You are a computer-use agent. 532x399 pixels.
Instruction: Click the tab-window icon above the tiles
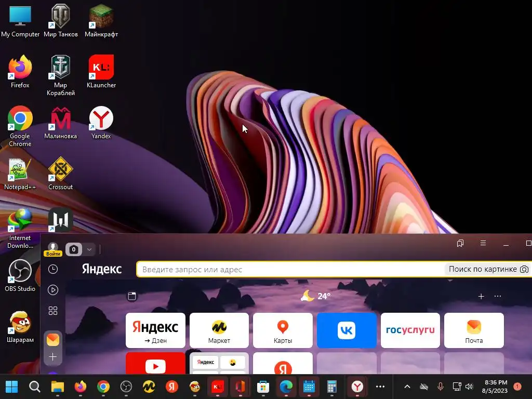tap(132, 296)
